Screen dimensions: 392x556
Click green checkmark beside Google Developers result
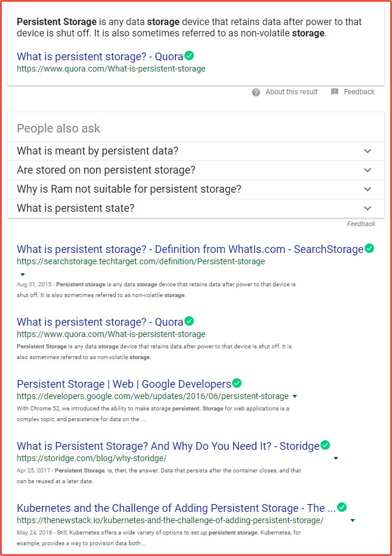click(x=237, y=383)
